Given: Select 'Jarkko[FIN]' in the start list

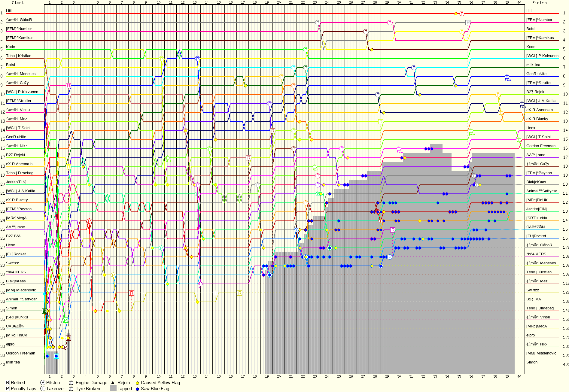Looking at the screenshot, I should 16,182.
